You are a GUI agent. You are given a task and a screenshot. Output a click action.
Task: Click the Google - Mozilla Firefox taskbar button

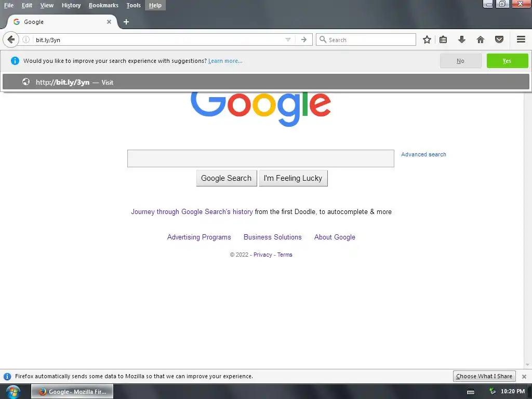(x=72, y=392)
